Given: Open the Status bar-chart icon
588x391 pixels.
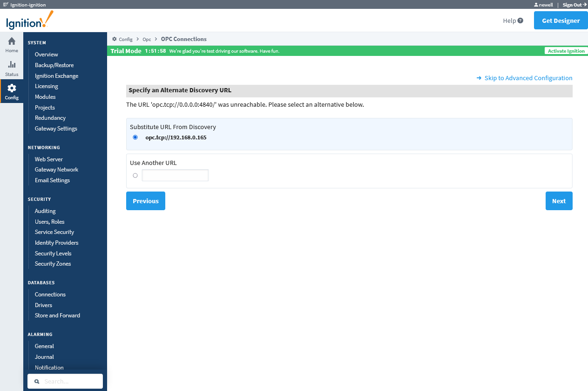Looking at the screenshot, I should point(12,65).
